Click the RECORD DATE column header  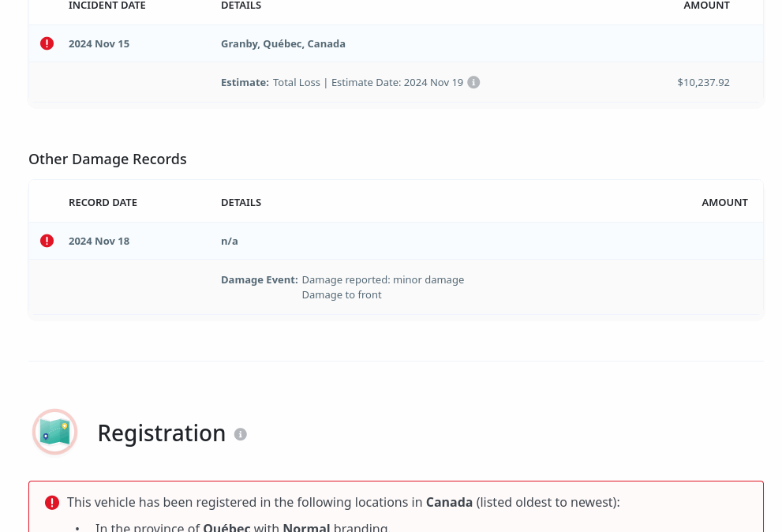tap(103, 203)
